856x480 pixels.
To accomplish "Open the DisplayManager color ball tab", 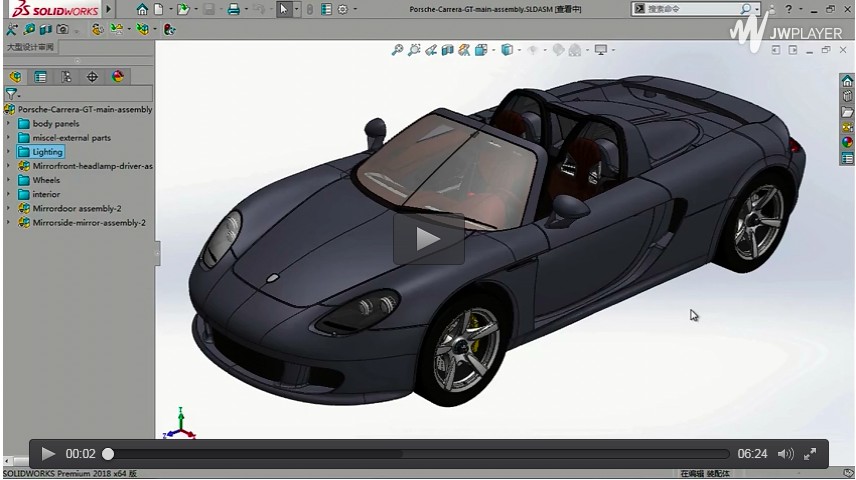I will pos(118,76).
